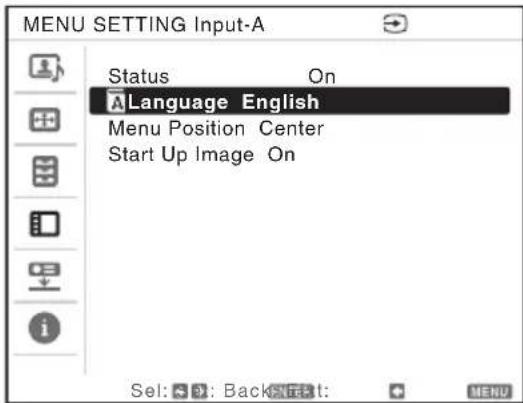This screenshot has width=523, height=403.
Task: Select the Status row
Action: (x=300, y=76)
